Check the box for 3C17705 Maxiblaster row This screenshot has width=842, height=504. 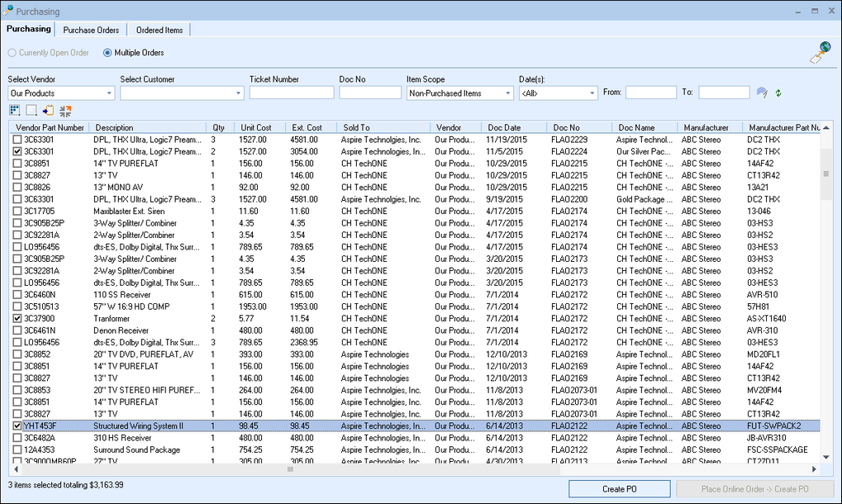coord(17,212)
